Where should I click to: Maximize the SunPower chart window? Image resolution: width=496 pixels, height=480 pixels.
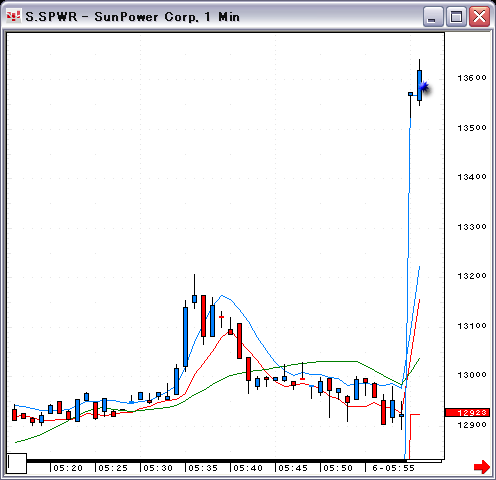(x=456, y=16)
